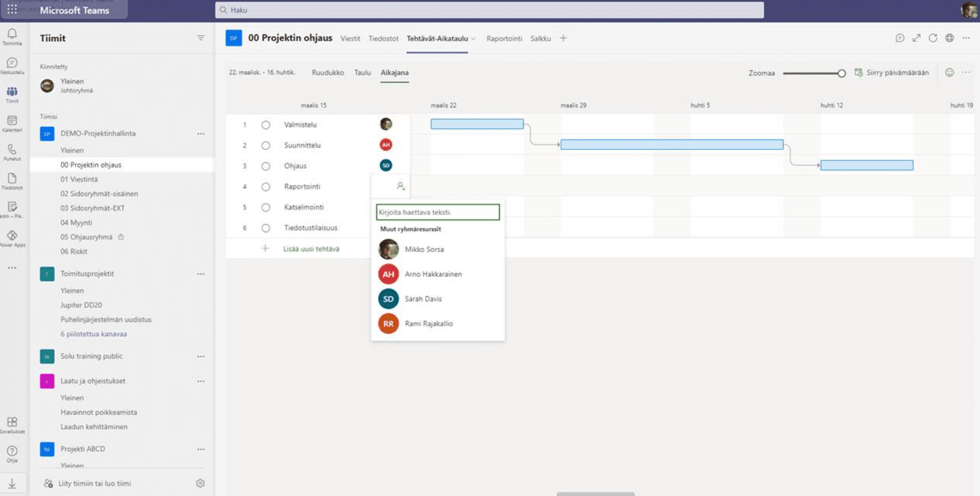Screen dimensions: 980x496
Task: Check off the Katselmointi task circle
Action: coord(266,208)
